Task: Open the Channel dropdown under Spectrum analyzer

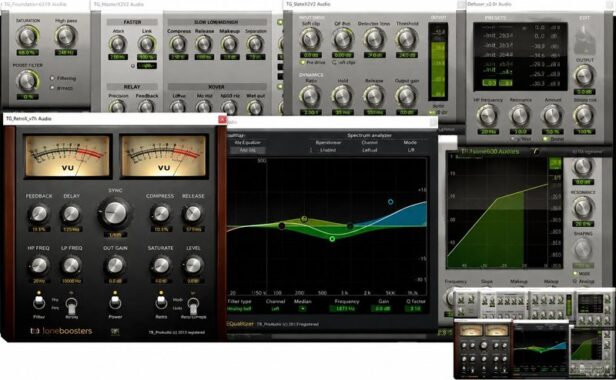Action: [x=369, y=150]
